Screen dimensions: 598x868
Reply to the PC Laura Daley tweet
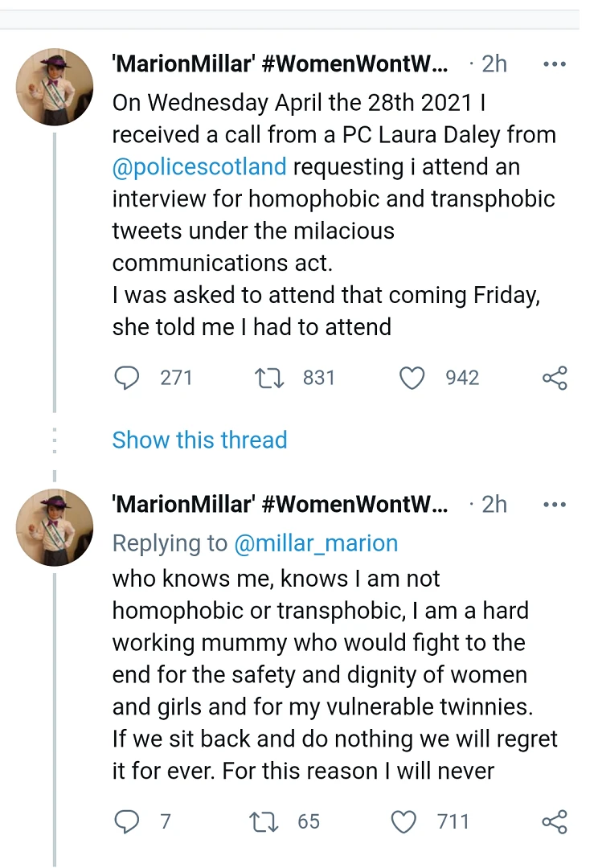coord(126,378)
